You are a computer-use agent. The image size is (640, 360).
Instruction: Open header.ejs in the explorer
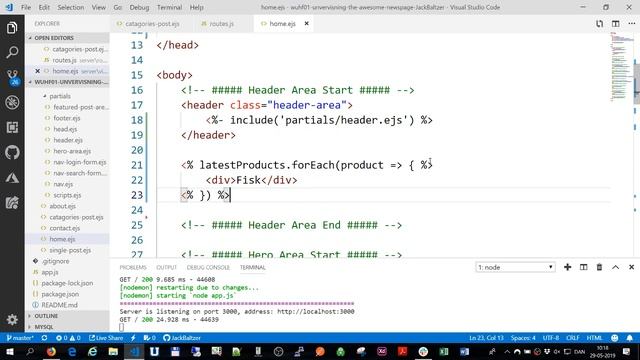click(68, 140)
